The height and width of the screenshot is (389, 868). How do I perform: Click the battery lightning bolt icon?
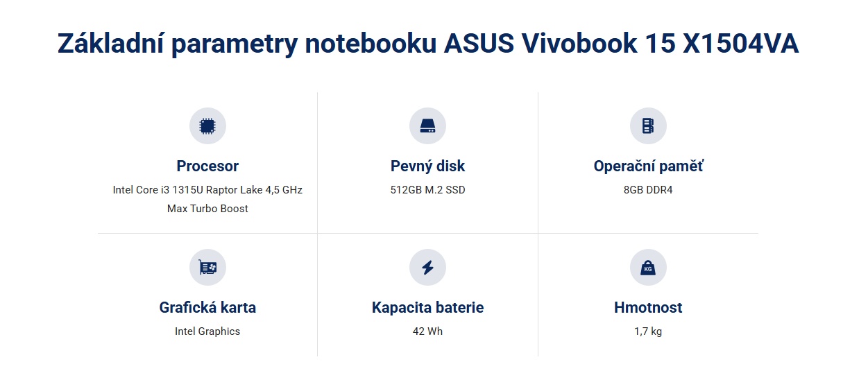click(x=427, y=268)
